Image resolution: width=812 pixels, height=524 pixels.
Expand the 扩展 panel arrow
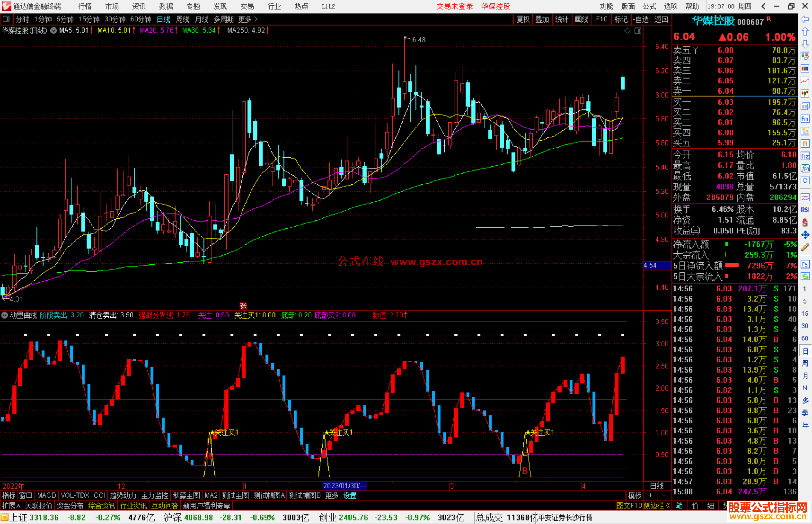click(x=11, y=506)
